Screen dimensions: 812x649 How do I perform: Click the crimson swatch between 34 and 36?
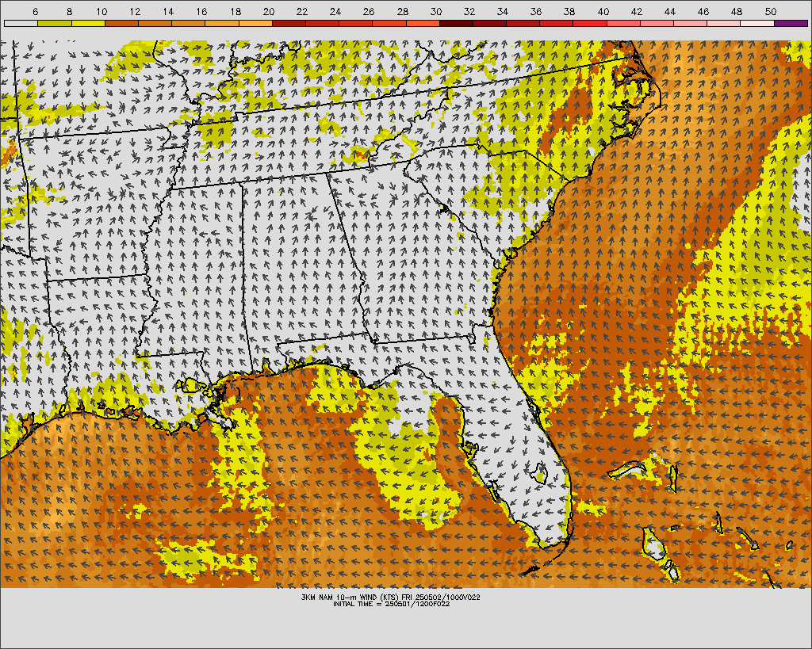[523, 23]
